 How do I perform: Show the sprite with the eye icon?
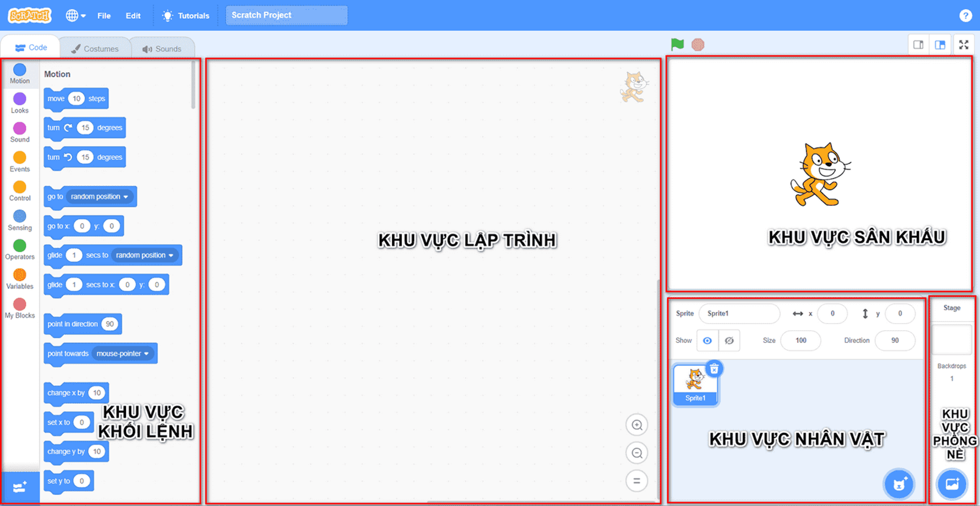tap(707, 341)
